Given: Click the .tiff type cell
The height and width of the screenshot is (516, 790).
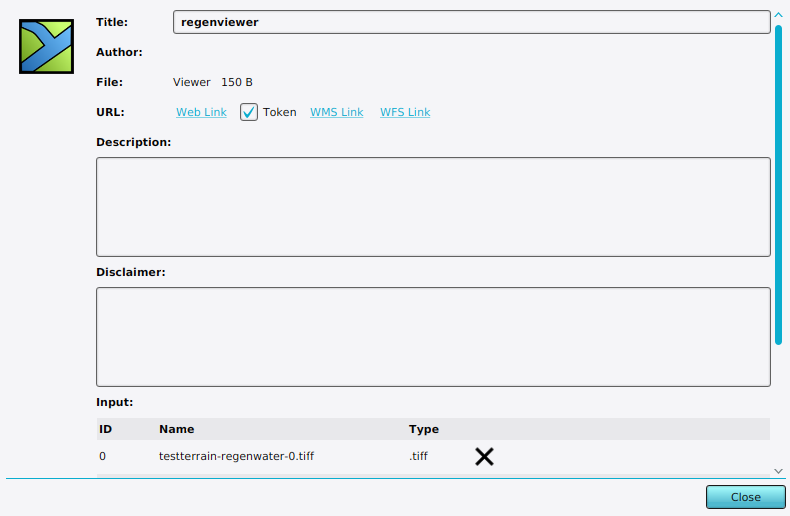Looking at the screenshot, I should click(418, 457).
